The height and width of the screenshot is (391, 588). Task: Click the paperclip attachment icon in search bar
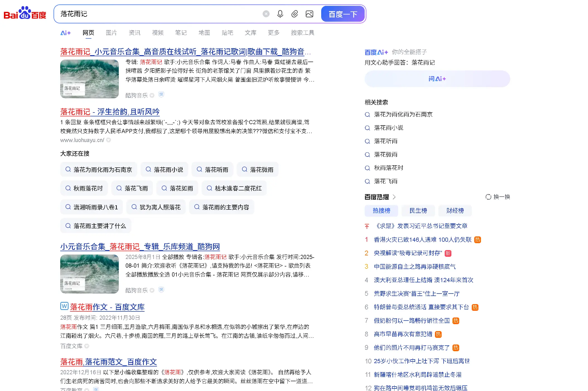[295, 14]
